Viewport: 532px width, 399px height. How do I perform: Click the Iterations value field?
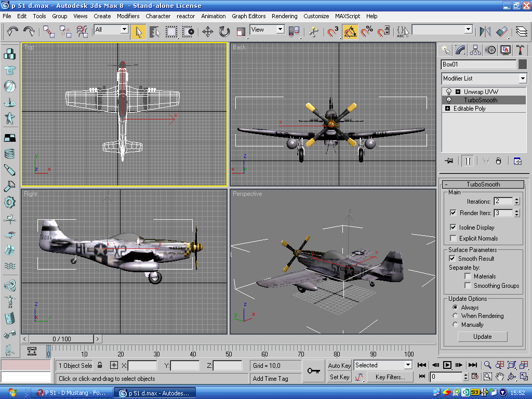(503, 201)
